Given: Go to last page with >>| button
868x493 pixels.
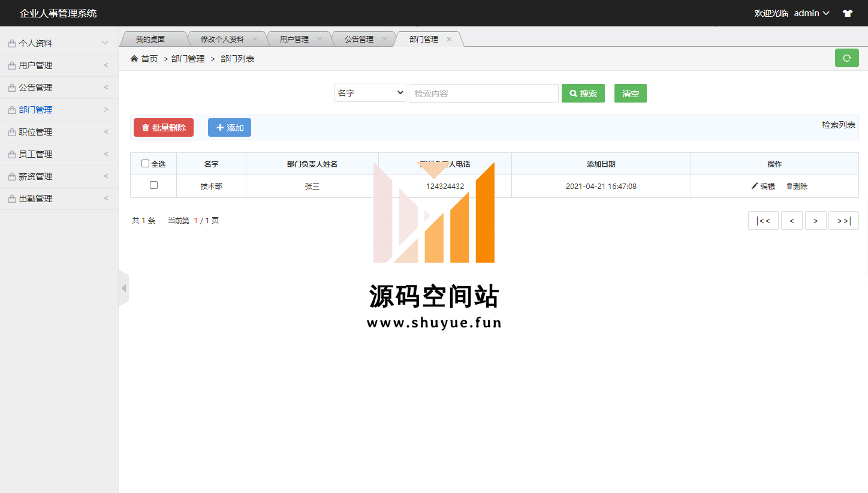Looking at the screenshot, I should (843, 221).
